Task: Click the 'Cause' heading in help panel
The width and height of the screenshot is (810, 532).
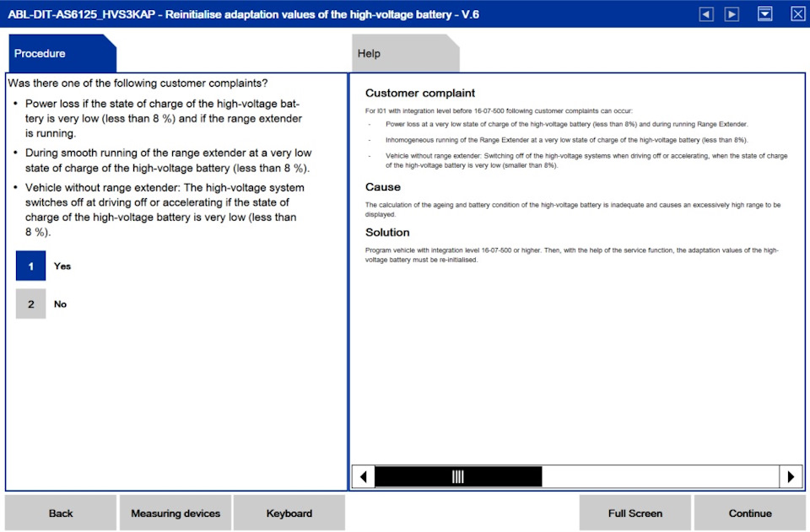Action: 383,187
